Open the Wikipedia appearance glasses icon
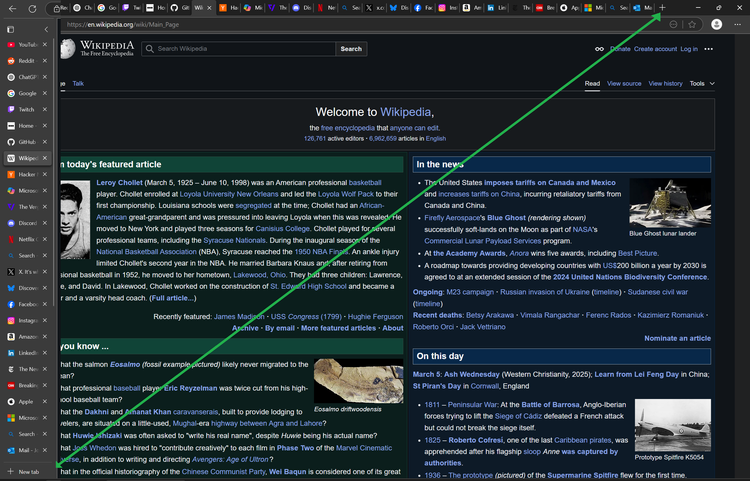750x481 pixels. 599,49
